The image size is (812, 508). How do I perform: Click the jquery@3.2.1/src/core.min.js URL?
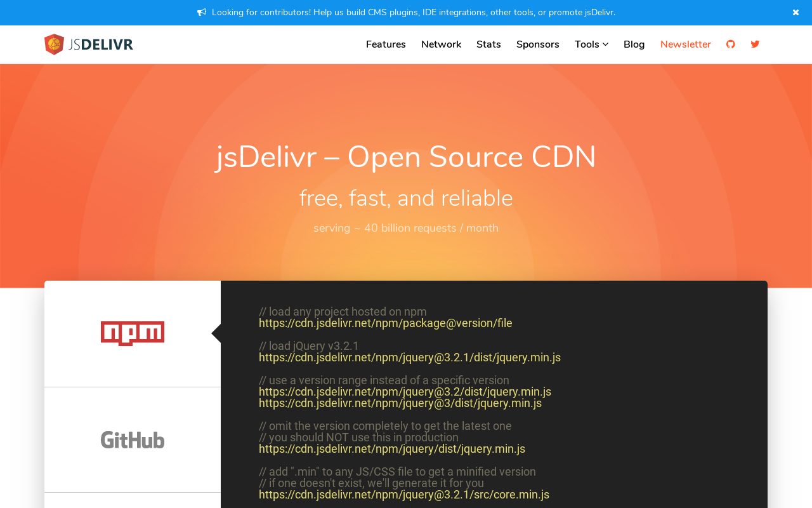coord(404,495)
